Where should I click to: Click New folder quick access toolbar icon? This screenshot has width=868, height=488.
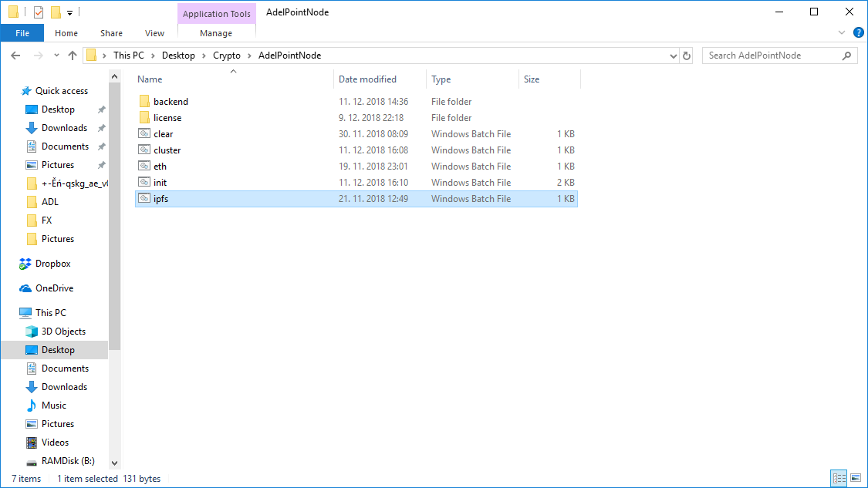tap(56, 12)
